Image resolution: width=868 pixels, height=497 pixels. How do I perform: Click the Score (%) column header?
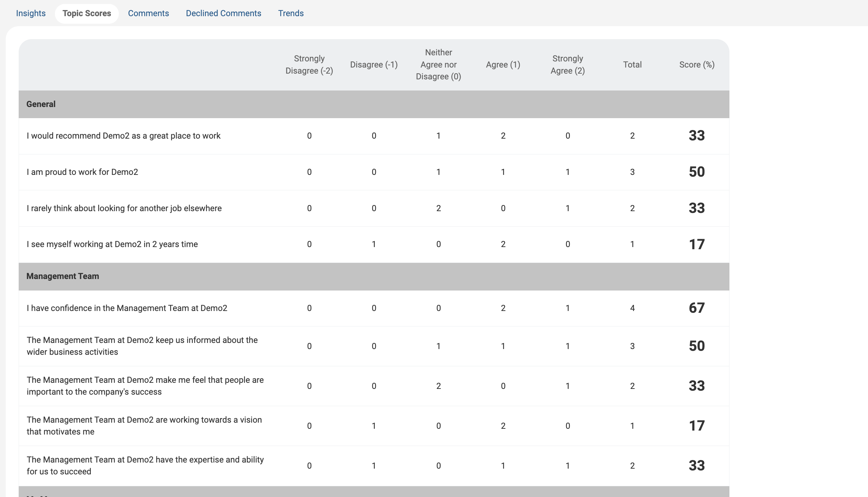click(697, 65)
